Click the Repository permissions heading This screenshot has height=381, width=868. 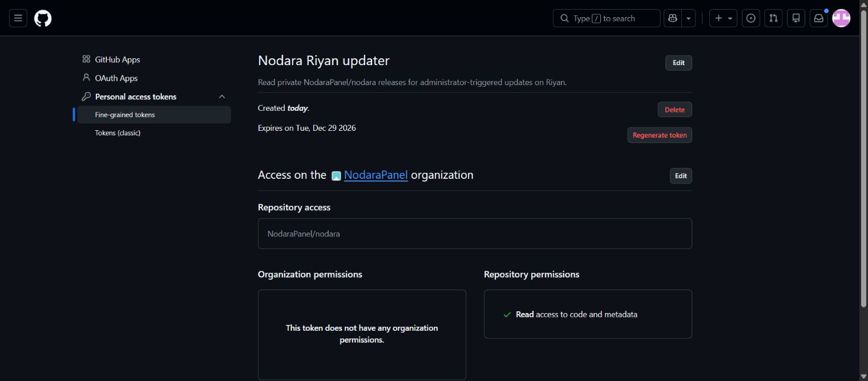click(531, 274)
